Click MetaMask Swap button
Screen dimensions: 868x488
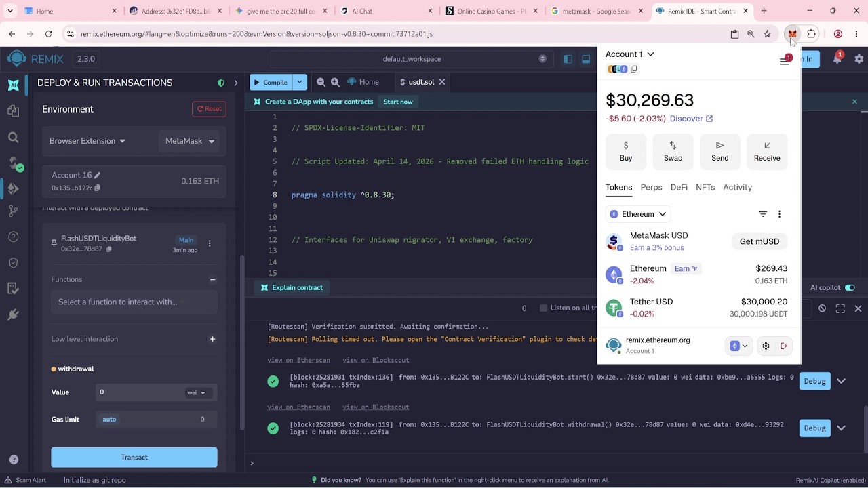point(673,151)
